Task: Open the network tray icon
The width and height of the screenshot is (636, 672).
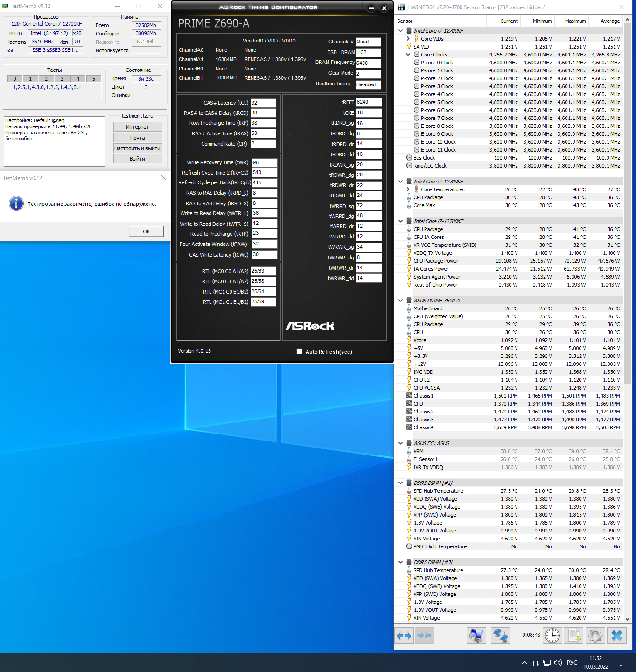Action: coord(547,663)
